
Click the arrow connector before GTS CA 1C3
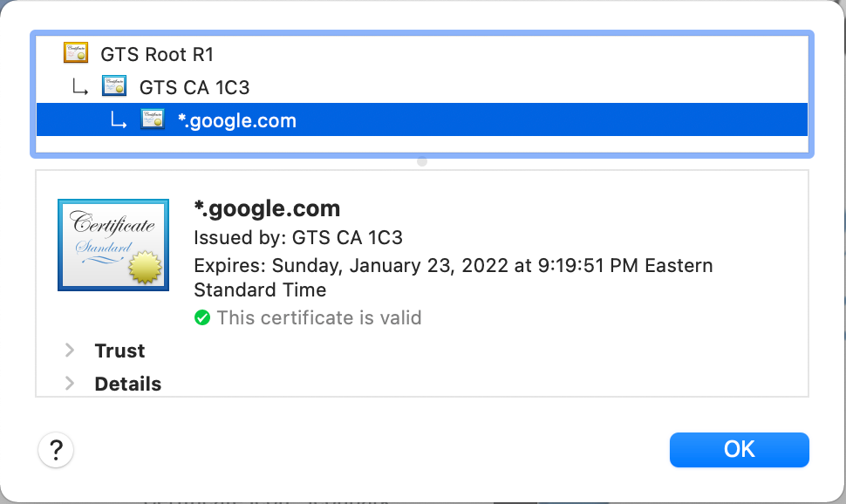(x=80, y=86)
